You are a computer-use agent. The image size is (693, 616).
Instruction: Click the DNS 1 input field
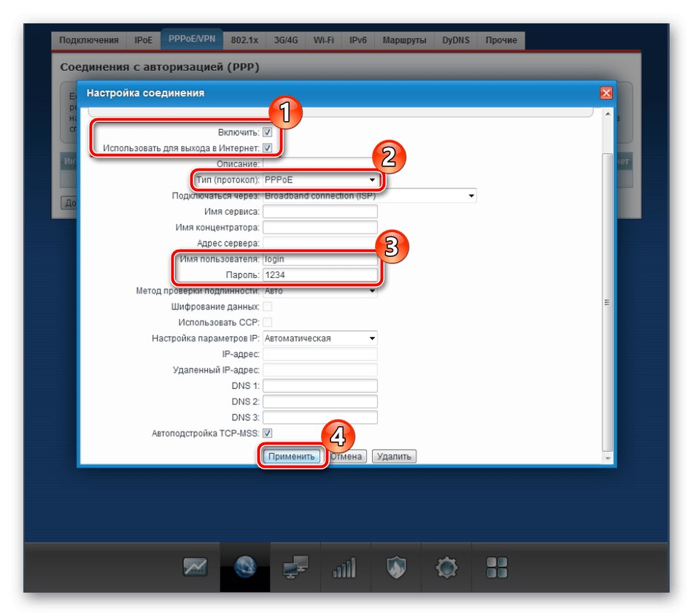coord(320,385)
